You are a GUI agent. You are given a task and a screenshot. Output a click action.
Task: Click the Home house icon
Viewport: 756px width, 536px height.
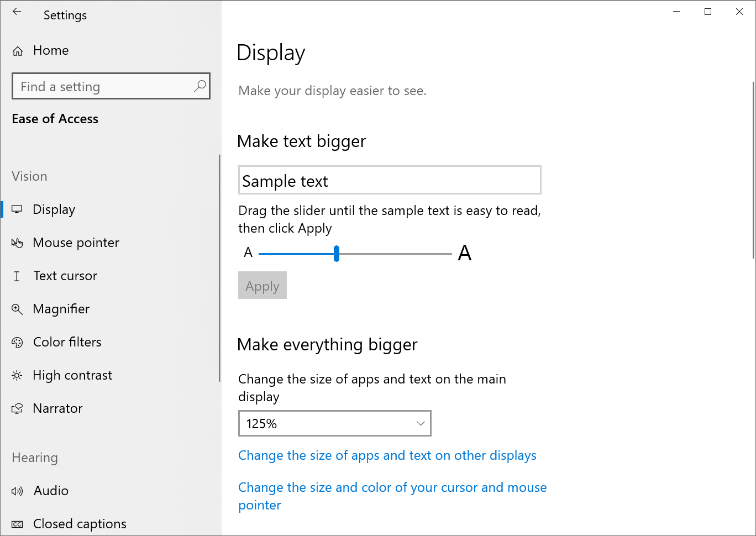point(18,51)
